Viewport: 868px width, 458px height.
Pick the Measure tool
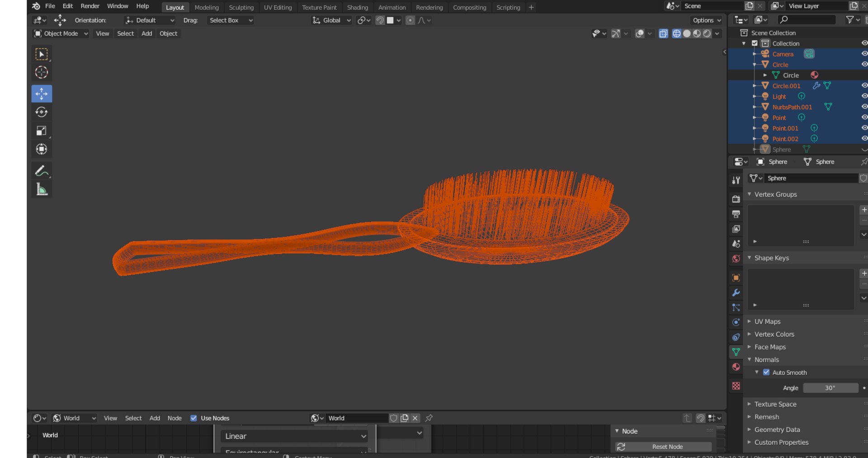pyautogui.click(x=42, y=189)
